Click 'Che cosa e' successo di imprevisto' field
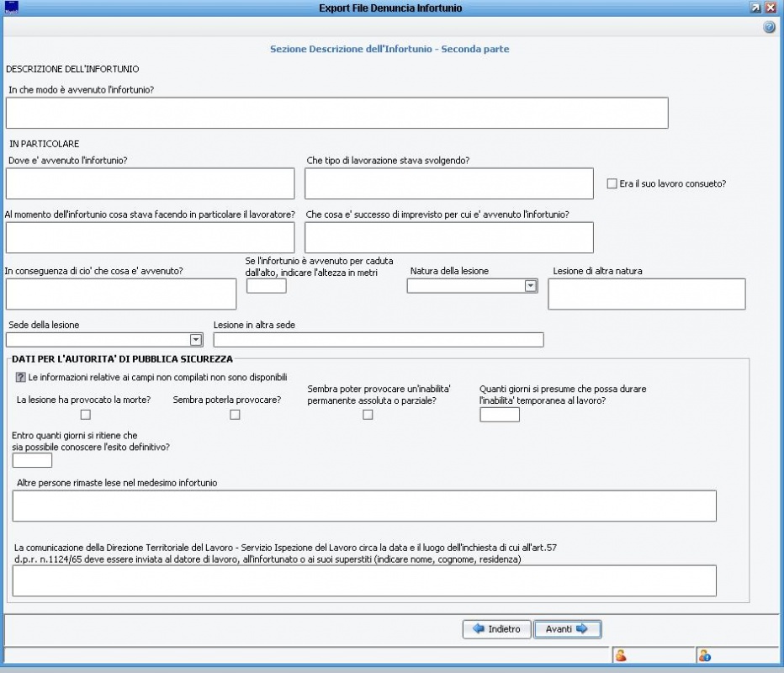This screenshot has height=673, width=784. tap(449, 237)
